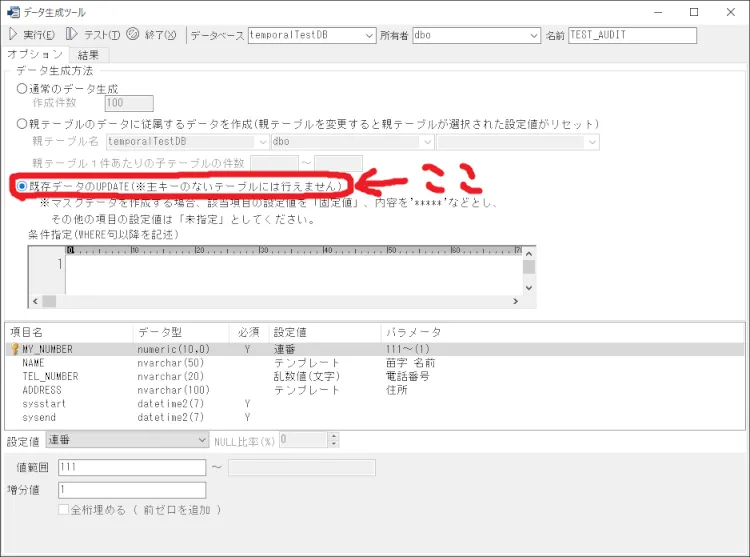The image size is (750, 557).
Task: Click the first minimum child-count field
Action: [275, 164]
